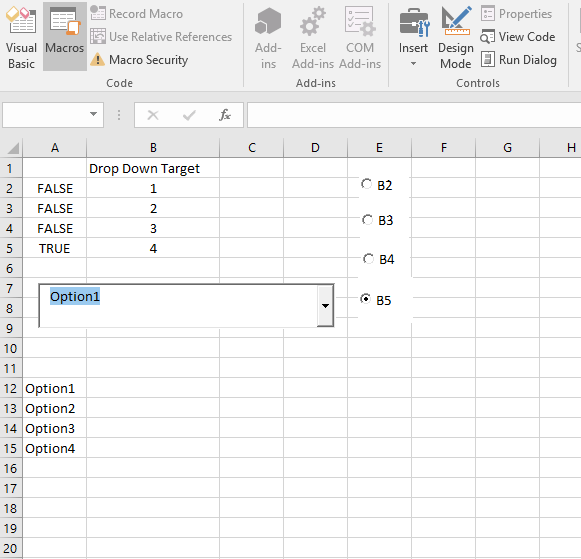Screen dimensions: 581x559
Task: Click View Code
Action: 518,37
